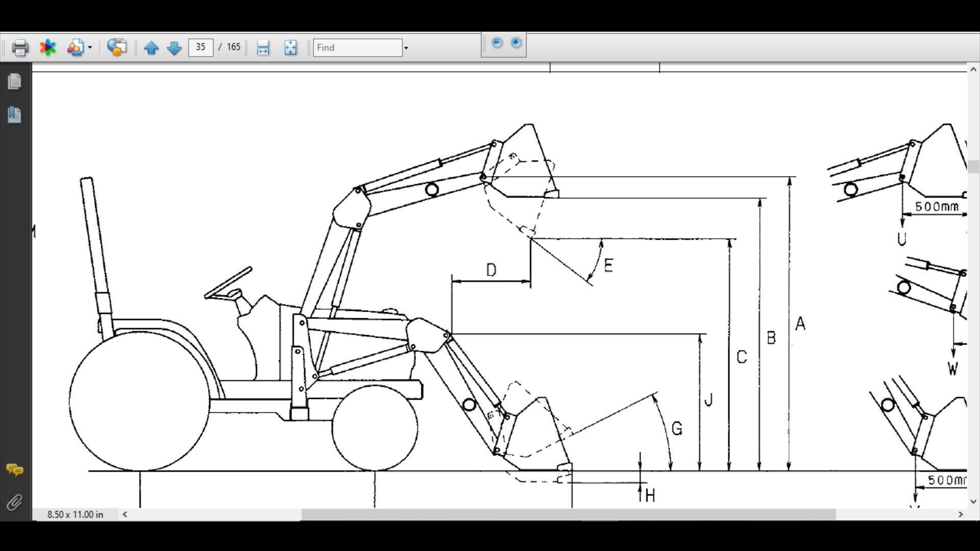Click the page number field showing 35
This screenshot has width=980, height=551.
click(201, 47)
